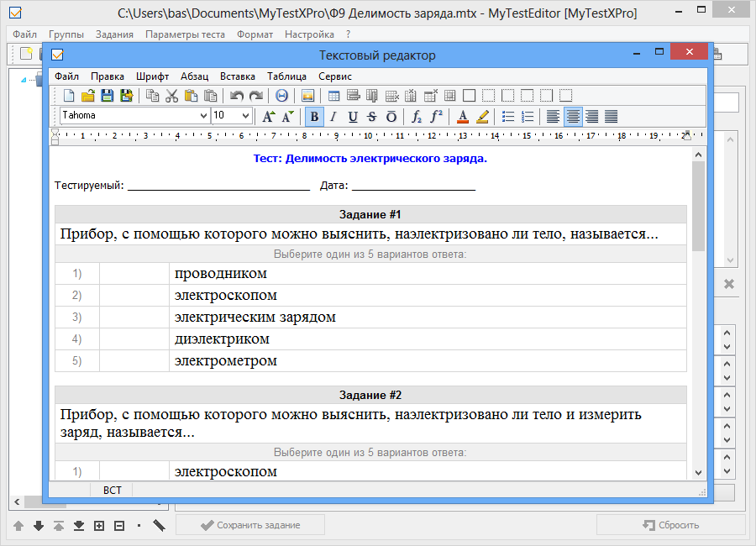Screen dimensions: 756x546
Task: Align text right
Action: click(592, 116)
